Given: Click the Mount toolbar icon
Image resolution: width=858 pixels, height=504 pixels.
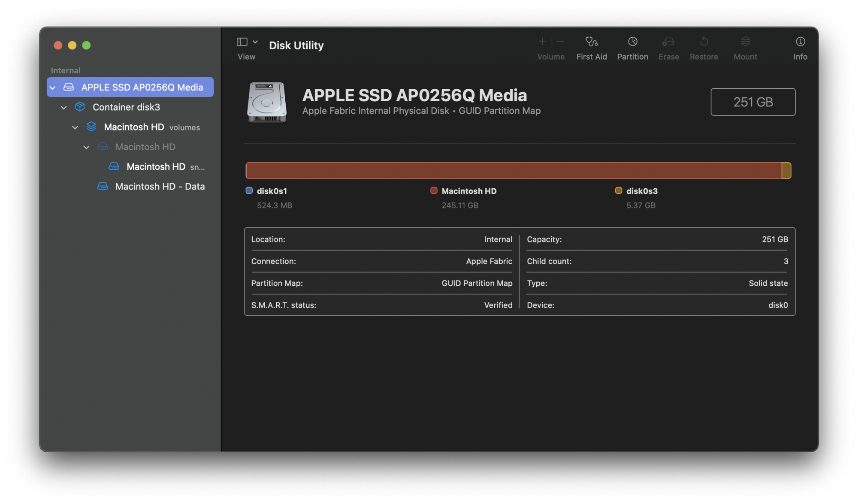Looking at the screenshot, I should point(745,42).
